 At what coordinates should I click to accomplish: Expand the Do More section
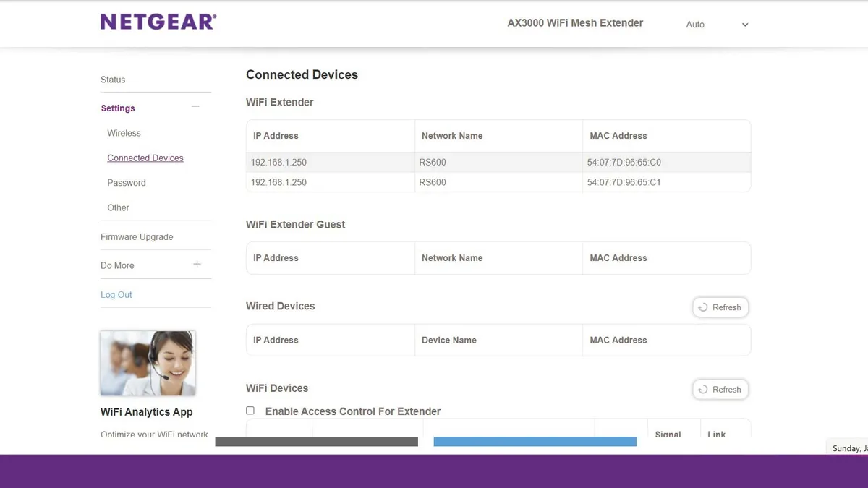tap(197, 265)
